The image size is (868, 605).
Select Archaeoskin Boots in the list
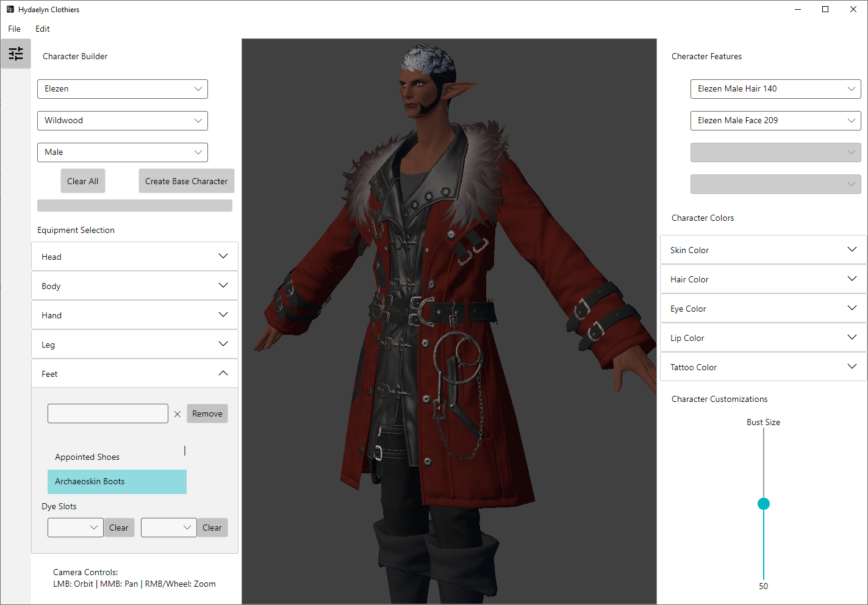pyautogui.click(x=117, y=482)
